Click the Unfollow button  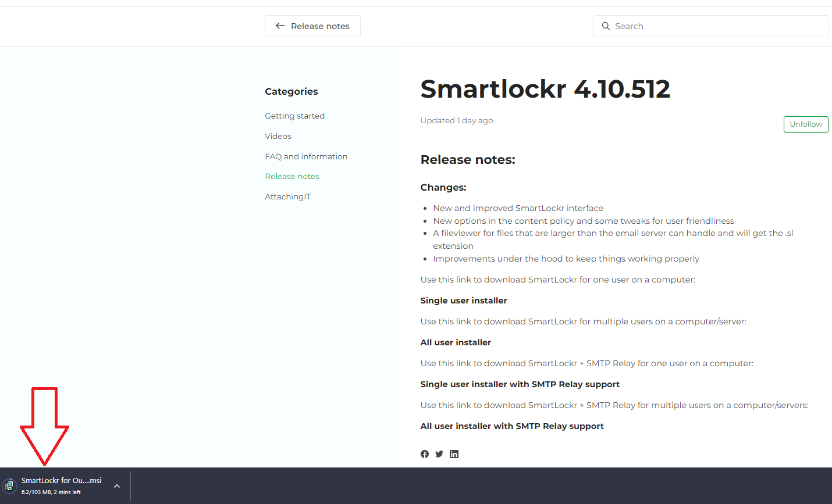(x=806, y=124)
